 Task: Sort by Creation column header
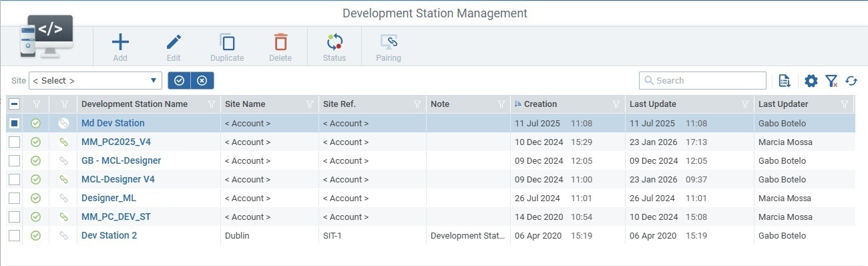[540, 104]
